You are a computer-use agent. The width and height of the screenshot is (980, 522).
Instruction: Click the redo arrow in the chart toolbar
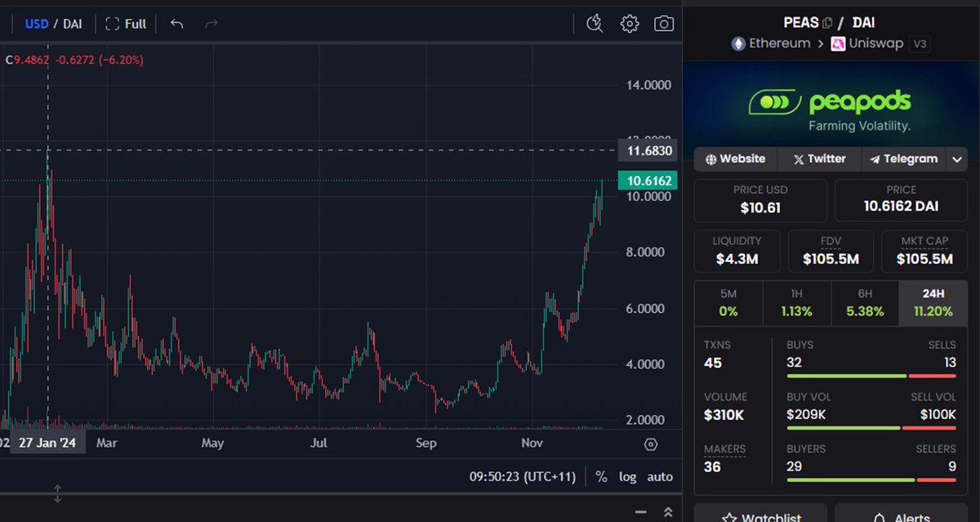pos(211,24)
